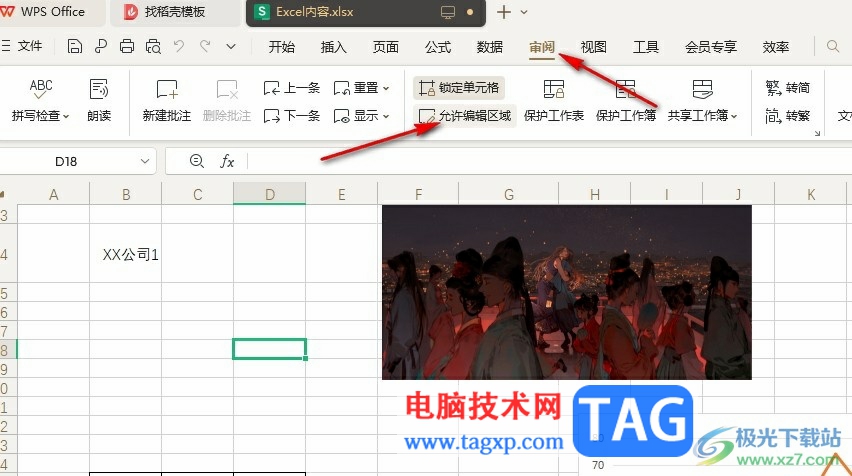Screen dimensions: 852x476
Task: Expand the 重置 dropdown arrow
Action: 386,89
